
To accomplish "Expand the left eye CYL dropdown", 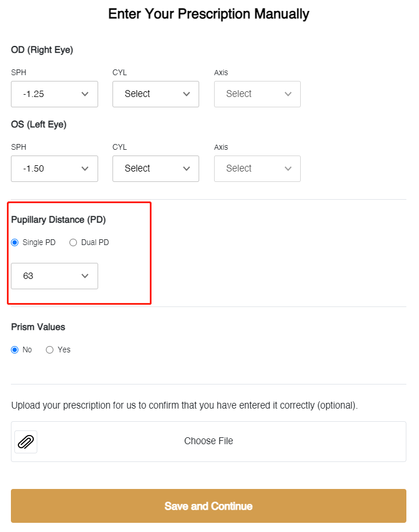I will point(156,169).
